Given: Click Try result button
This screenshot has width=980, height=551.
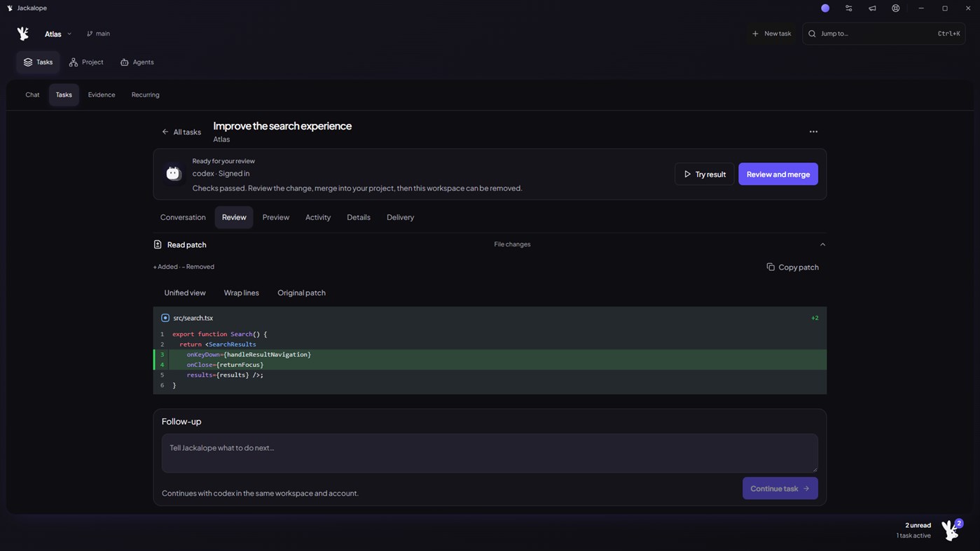Looking at the screenshot, I should tap(705, 174).
